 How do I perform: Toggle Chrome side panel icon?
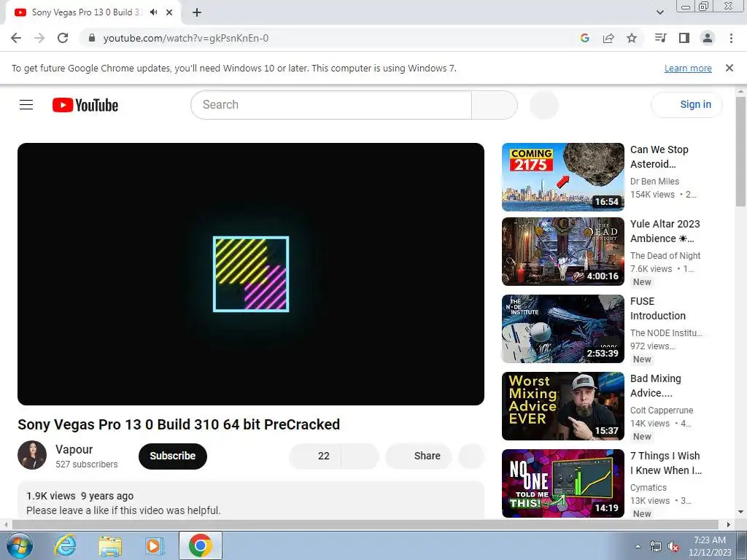(x=684, y=38)
